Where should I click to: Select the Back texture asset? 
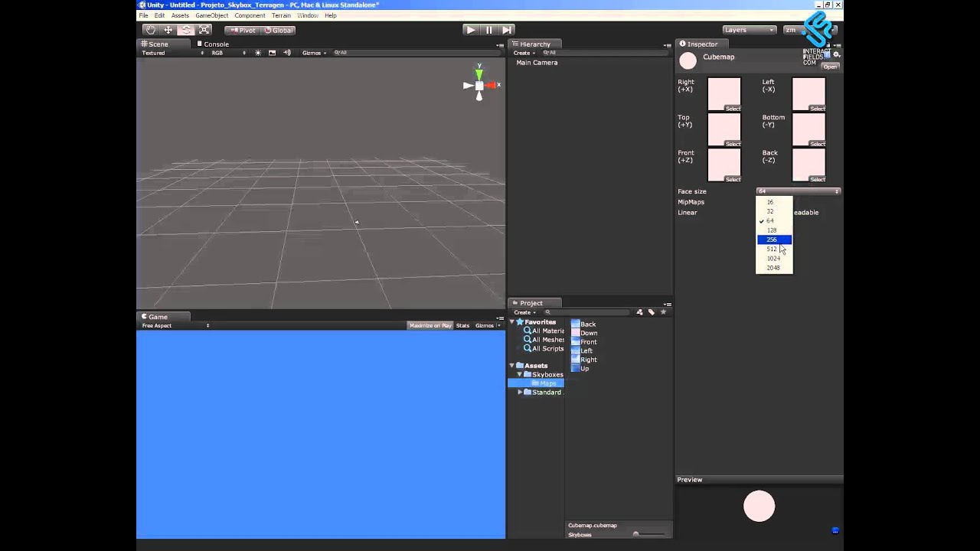pos(583,324)
